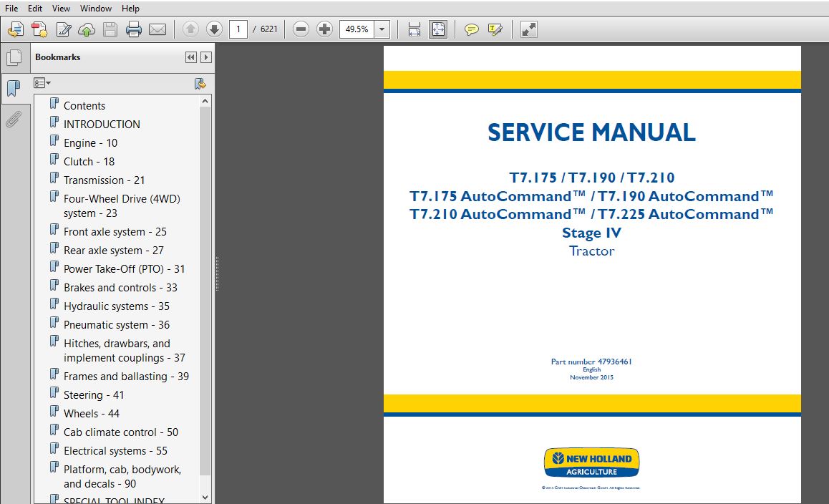829x504 pixels.
Task: Open the File menu
Action: (11, 9)
